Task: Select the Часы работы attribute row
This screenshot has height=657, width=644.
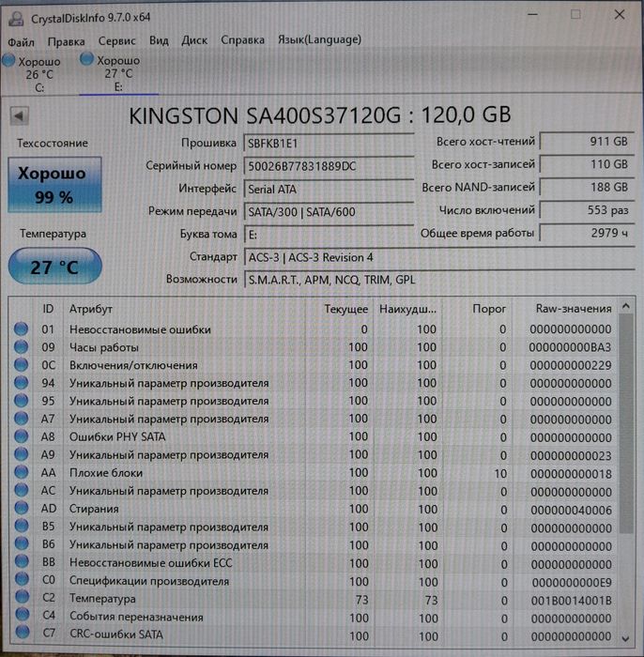Action: point(314,347)
